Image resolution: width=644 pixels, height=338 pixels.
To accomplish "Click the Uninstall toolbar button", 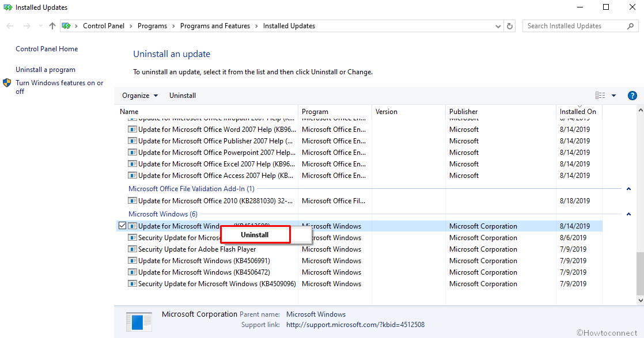I will [183, 96].
